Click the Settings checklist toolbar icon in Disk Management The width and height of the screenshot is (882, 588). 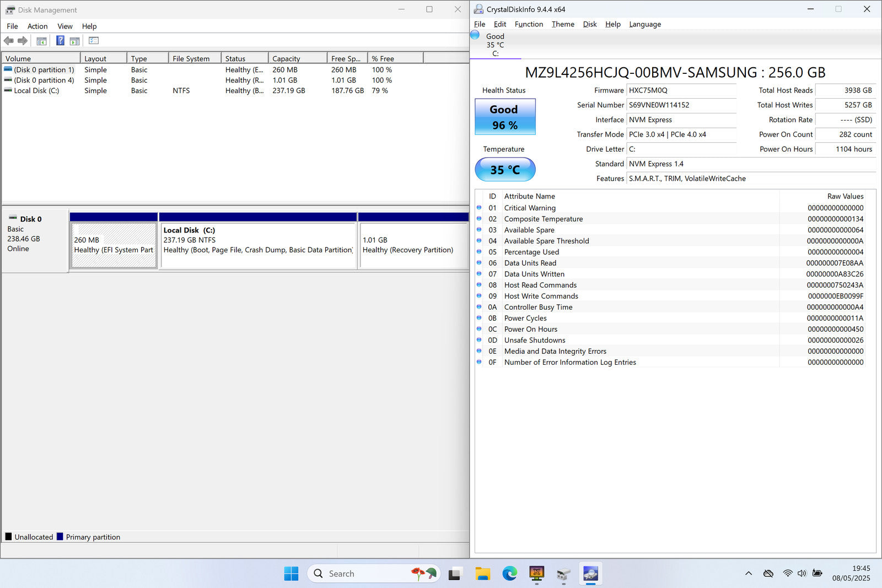94,41
